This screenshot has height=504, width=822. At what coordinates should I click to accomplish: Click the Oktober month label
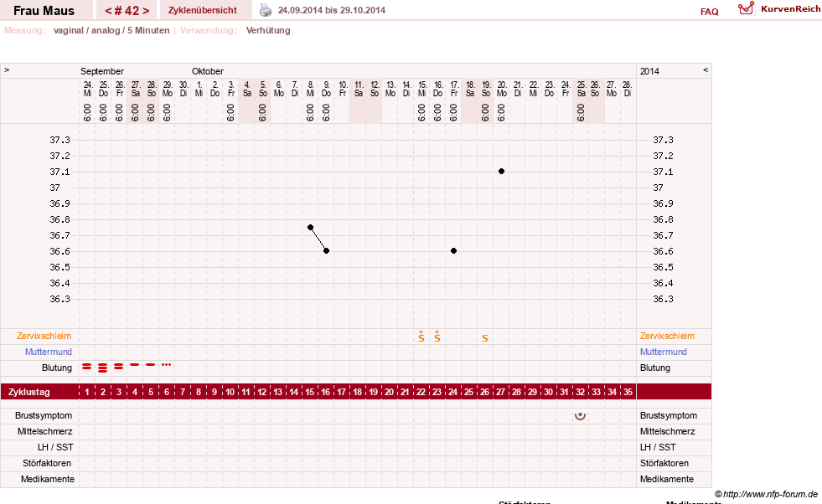208,71
